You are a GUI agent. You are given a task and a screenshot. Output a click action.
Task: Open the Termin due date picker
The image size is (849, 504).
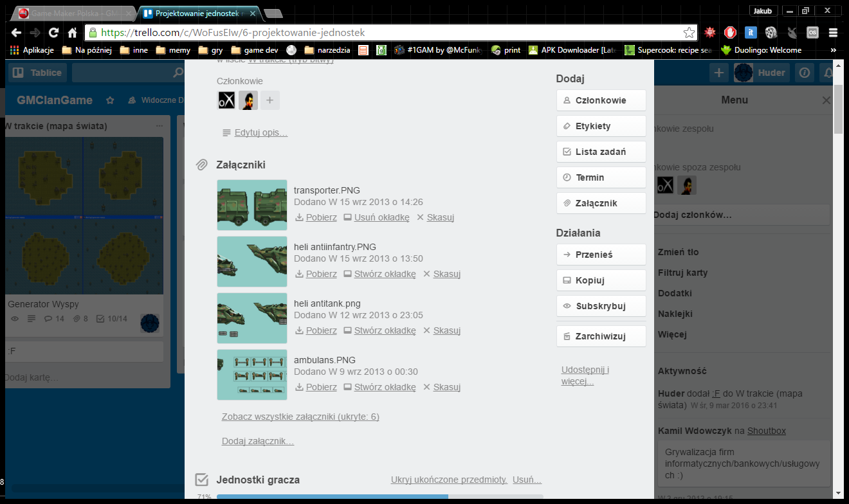(x=601, y=177)
